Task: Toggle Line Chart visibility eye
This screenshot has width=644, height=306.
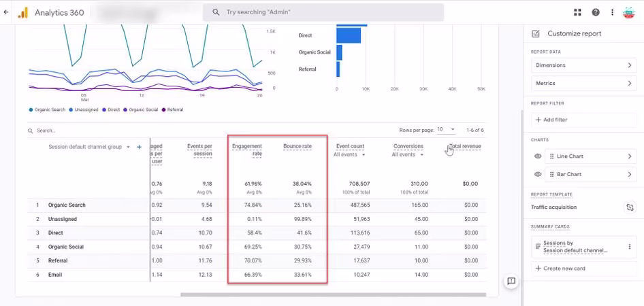Action: [537, 156]
